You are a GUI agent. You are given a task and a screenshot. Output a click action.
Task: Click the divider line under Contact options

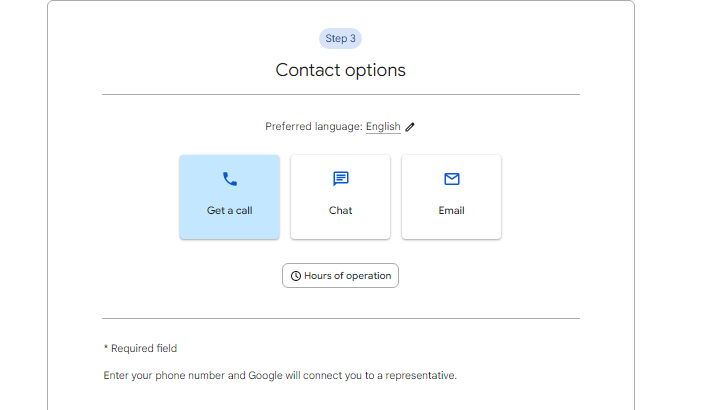click(341, 95)
